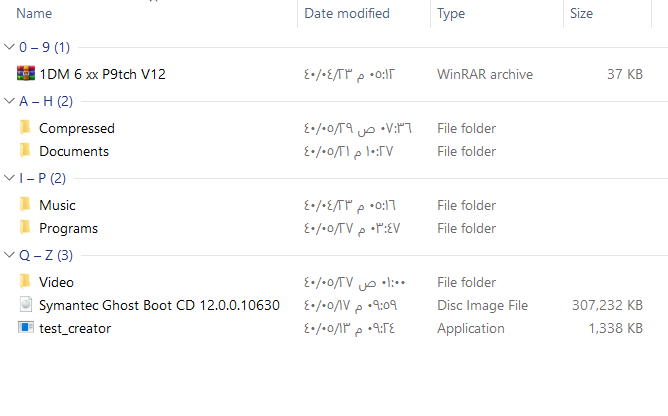Click the Symantec Ghost disc image icon
The height and width of the screenshot is (416, 668).
[x=26, y=305]
